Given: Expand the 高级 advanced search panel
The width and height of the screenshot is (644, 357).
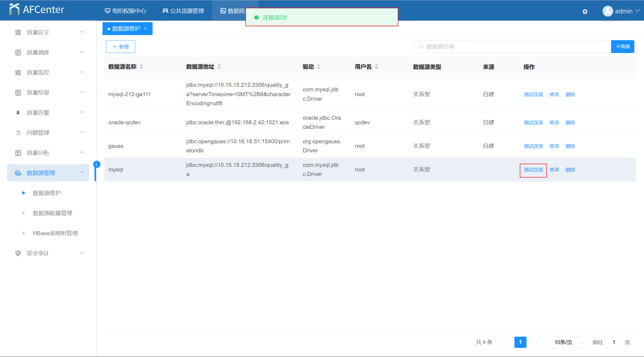Looking at the screenshot, I should [623, 46].
